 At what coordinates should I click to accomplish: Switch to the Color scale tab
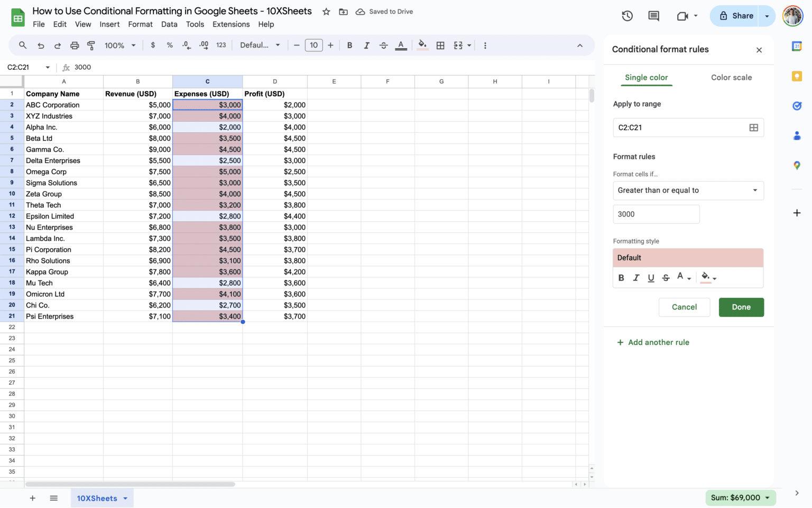[x=731, y=77]
